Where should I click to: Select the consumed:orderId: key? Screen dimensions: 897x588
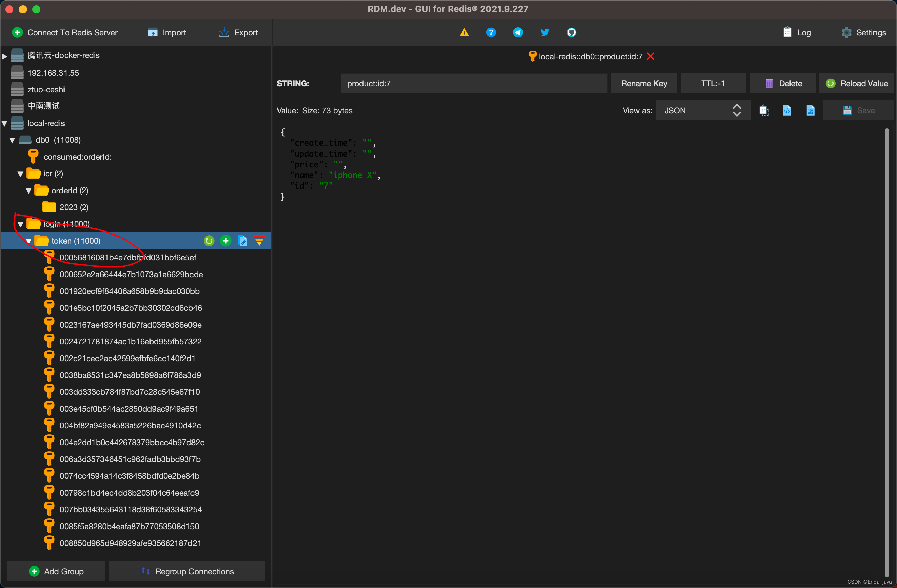(77, 157)
